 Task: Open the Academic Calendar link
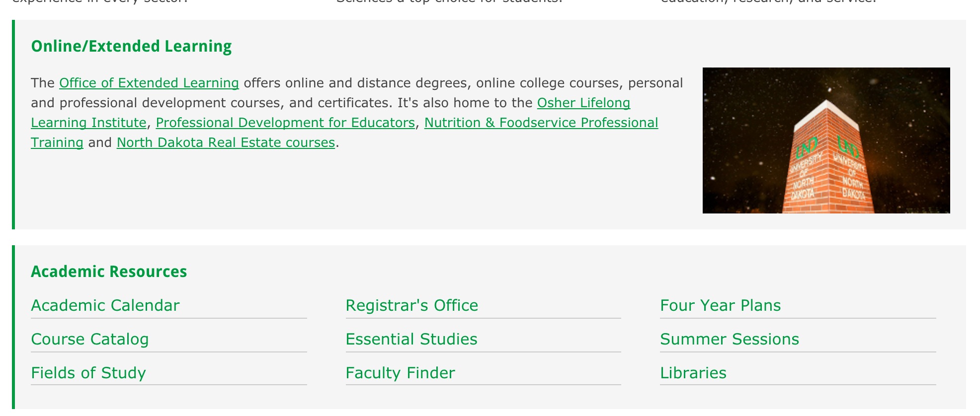(x=105, y=305)
